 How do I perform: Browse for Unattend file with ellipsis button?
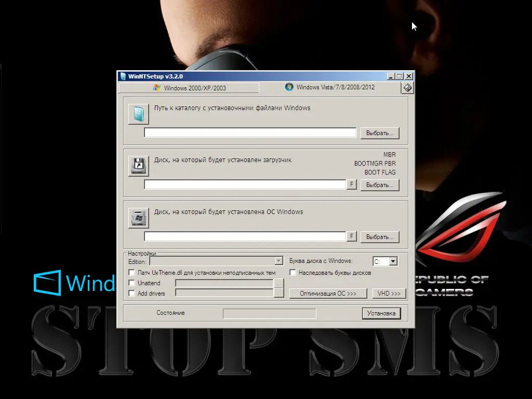[278, 283]
